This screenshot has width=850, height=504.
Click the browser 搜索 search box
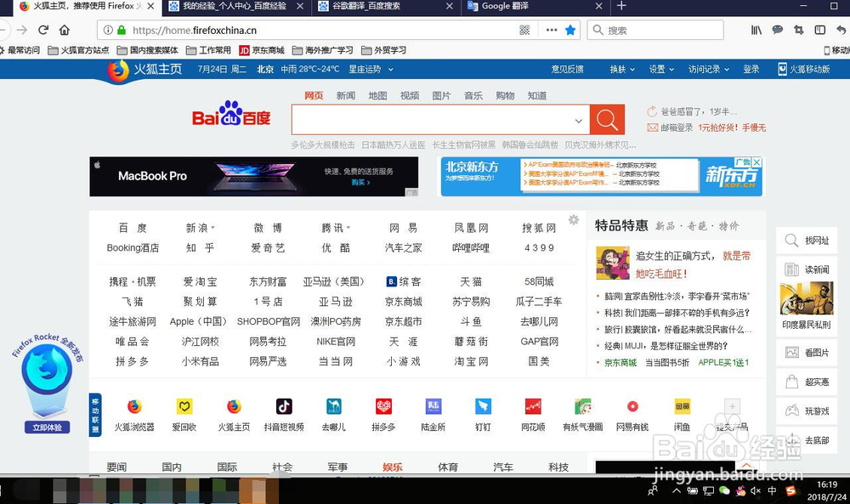(655, 31)
